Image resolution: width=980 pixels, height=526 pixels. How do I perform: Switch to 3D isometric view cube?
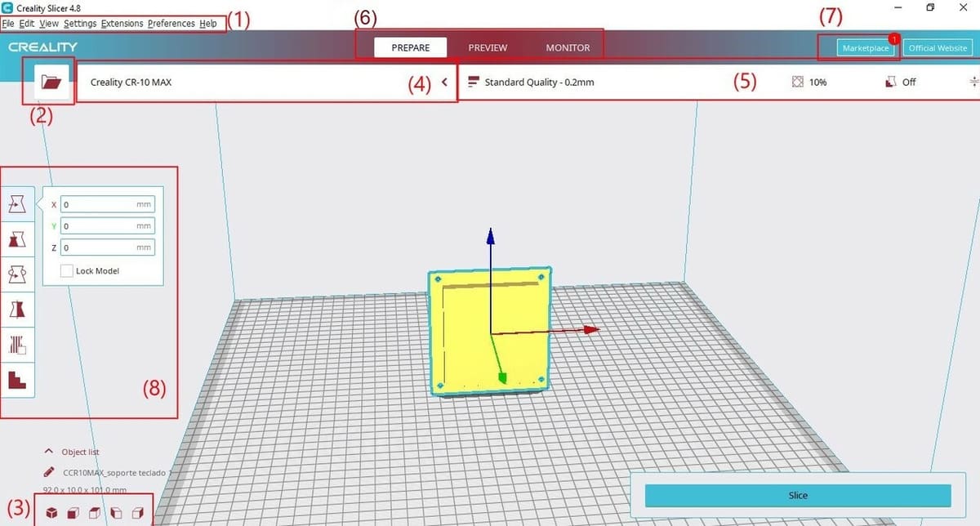(51, 513)
